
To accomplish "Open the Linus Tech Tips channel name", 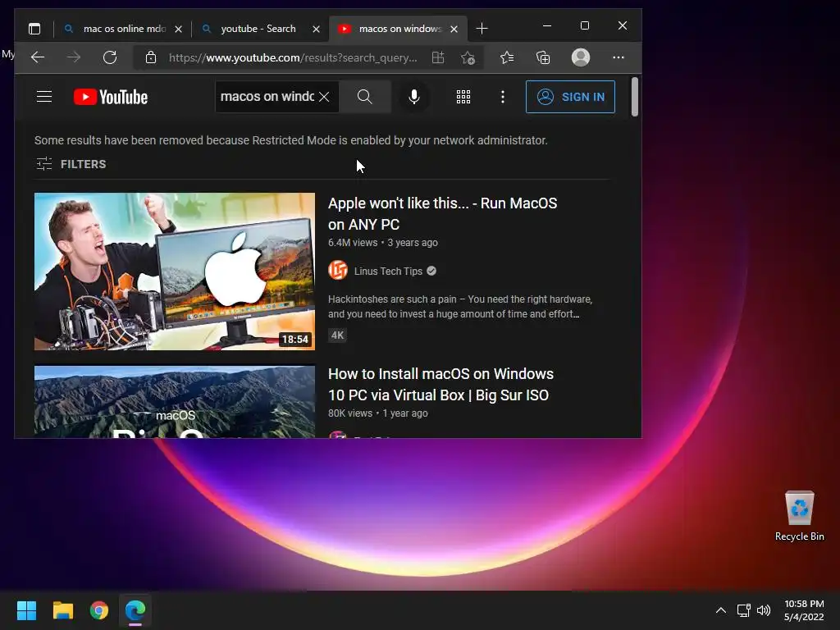I will [388, 271].
